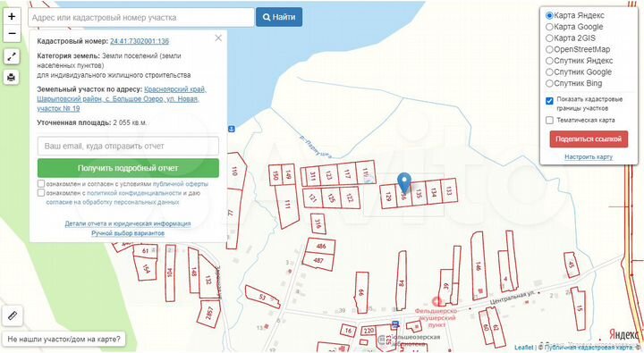
Task: Select parcel 104 on the map
Action: [x=170, y=273]
